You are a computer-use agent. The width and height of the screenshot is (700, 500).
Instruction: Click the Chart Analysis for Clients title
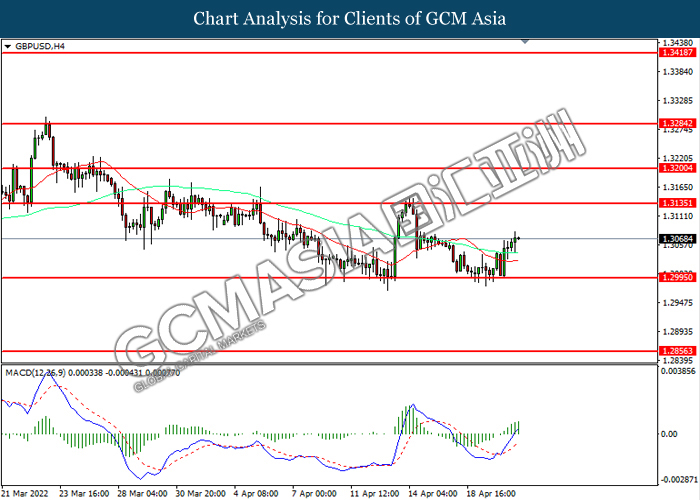(350, 19)
